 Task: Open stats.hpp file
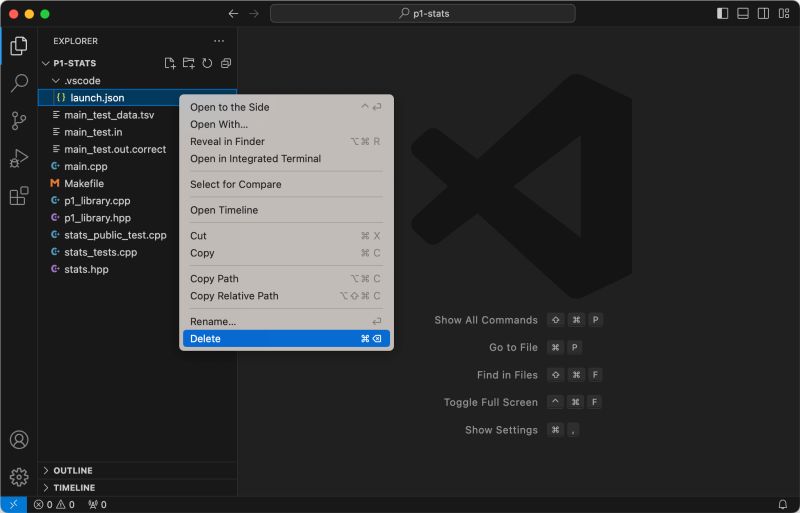[86, 269]
